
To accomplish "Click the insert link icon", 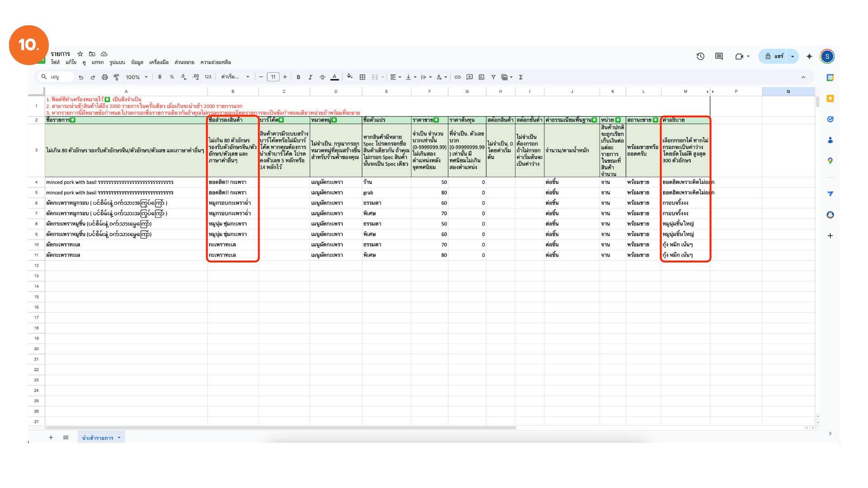I will tap(458, 77).
